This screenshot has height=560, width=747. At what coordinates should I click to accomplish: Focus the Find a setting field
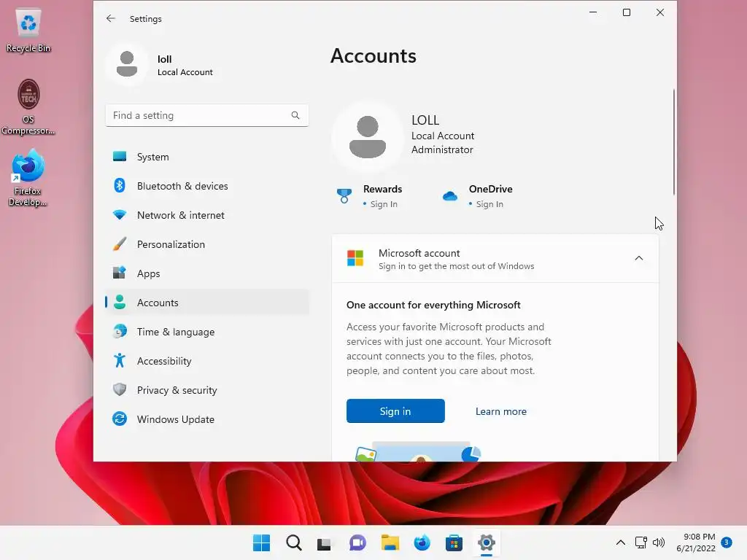tap(206, 115)
